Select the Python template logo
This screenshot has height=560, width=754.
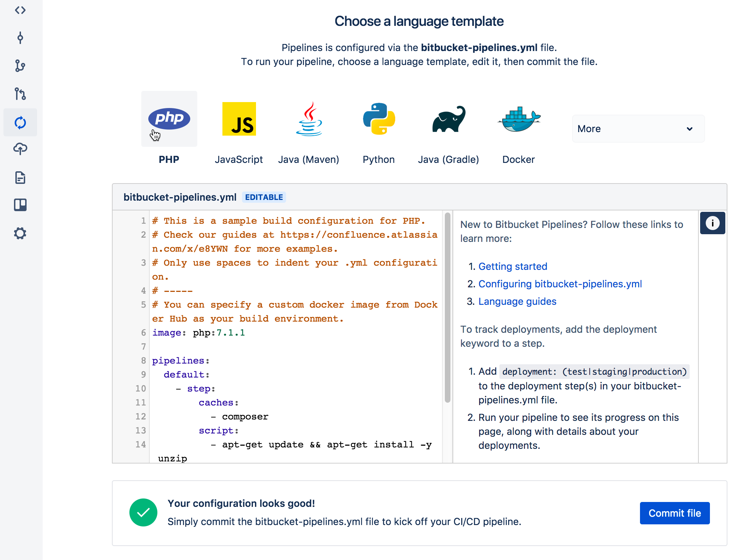[379, 119]
